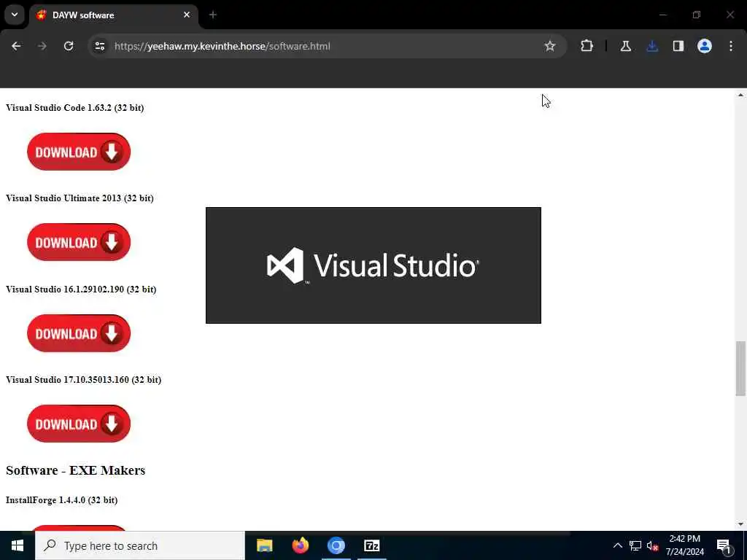747x560 pixels.
Task: Click the Visual Studio Code 1.63.2 label
Action: tap(75, 108)
